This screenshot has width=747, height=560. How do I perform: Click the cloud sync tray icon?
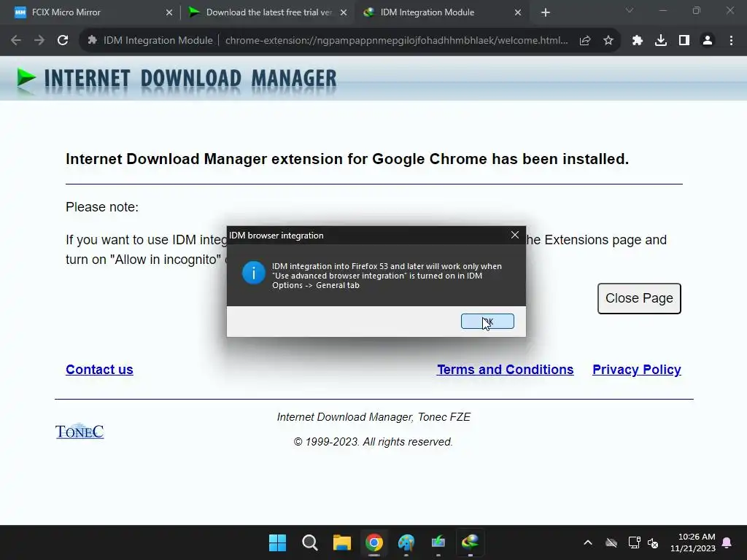tap(611, 542)
